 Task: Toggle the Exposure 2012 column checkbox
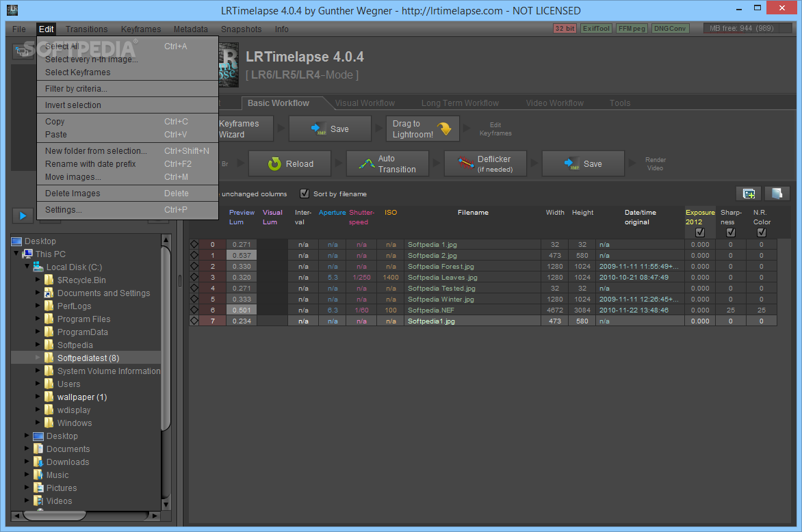coord(700,232)
